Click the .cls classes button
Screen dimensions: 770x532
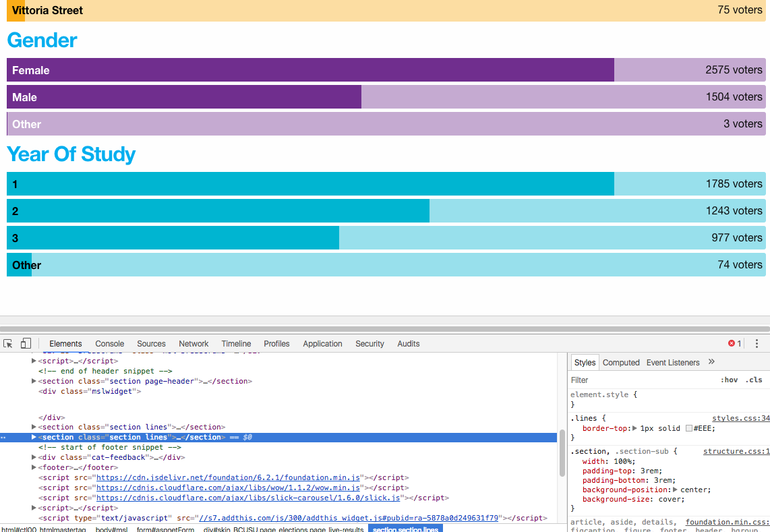tap(754, 380)
